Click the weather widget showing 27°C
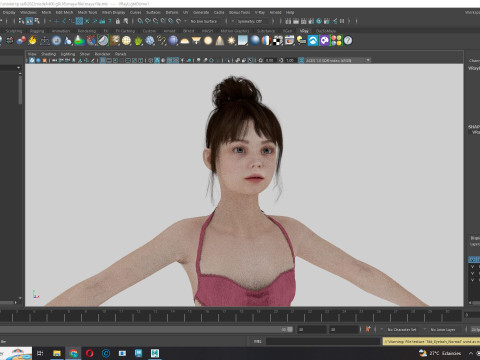 click(440, 353)
